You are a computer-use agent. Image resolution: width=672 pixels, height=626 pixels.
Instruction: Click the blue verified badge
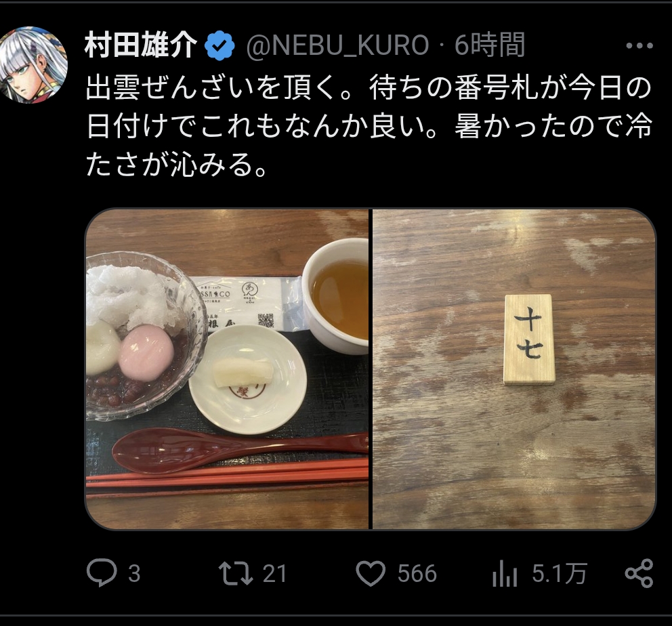click(219, 45)
